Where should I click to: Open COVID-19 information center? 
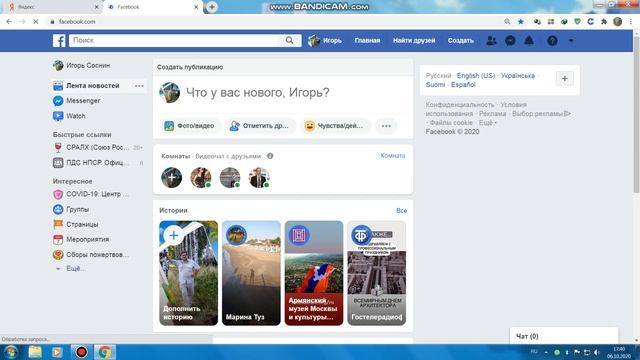[x=91, y=194]
